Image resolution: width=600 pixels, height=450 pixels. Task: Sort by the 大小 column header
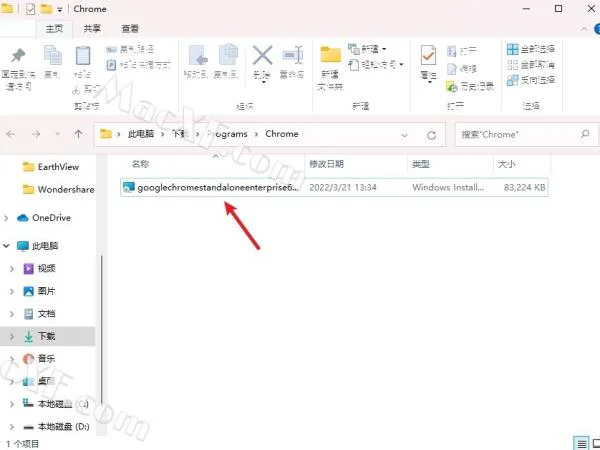[506, 164]
